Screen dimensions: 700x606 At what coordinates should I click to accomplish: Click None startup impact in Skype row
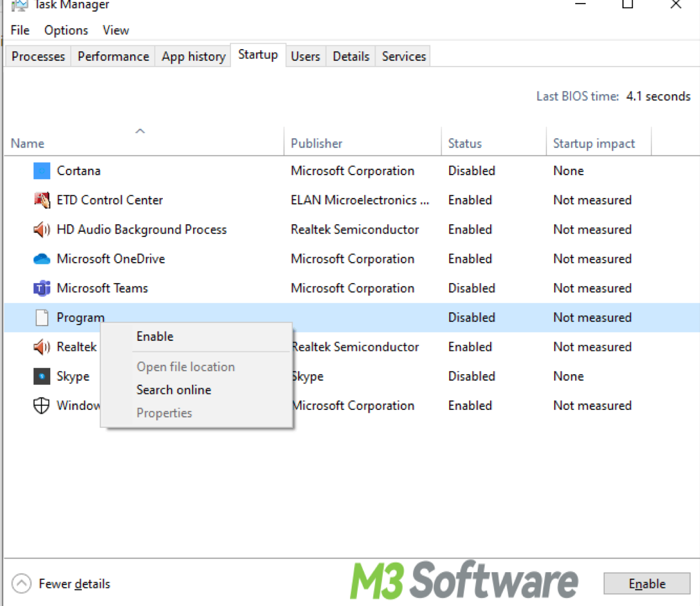568,377
